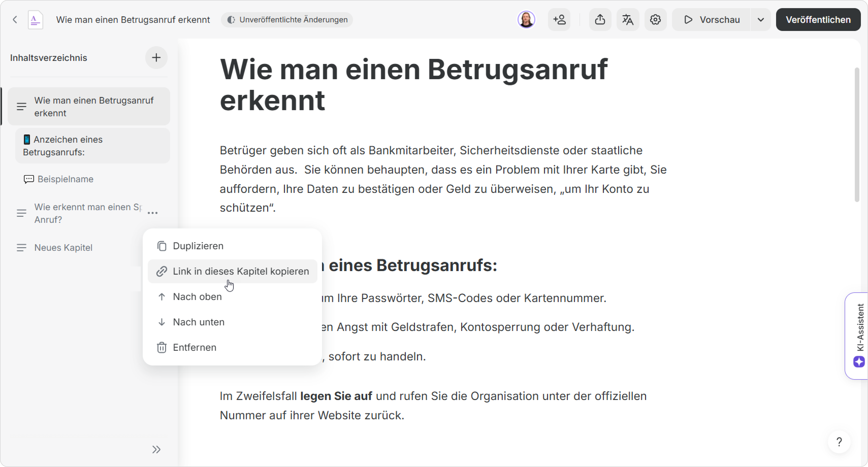Click the back arrow at top left

pyautogui.click(x=15, y=20)
